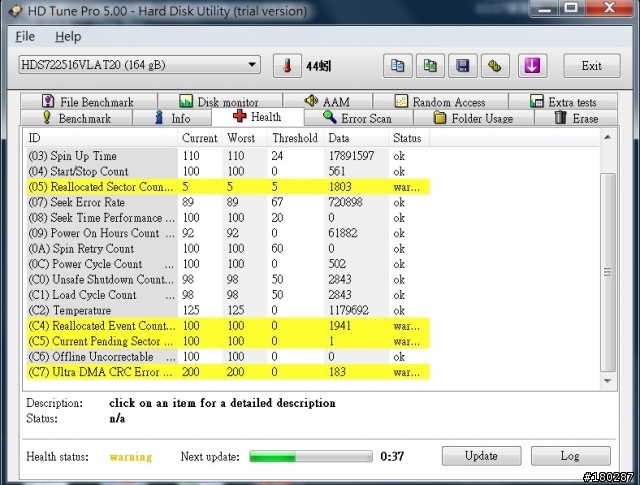This screenshot has height=485, width=640.
Task: Select the (03) Spin Up Time row
Action: (x=228, y=156)
